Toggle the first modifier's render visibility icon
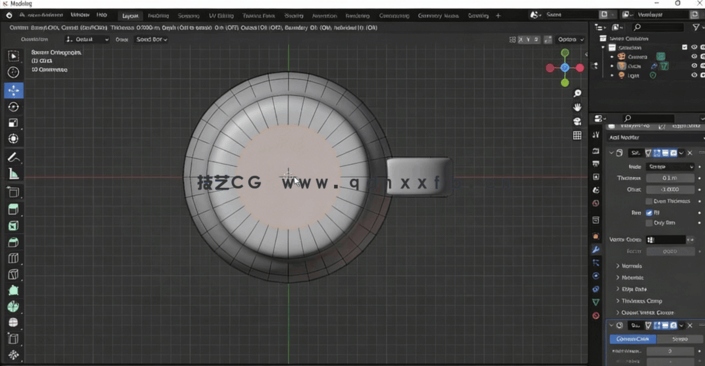705x366 pixels. pos(673,153)
